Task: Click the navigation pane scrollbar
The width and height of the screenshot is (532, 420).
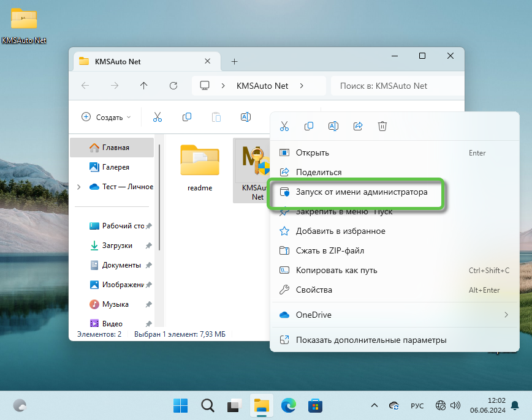Action: pos(159,197)
